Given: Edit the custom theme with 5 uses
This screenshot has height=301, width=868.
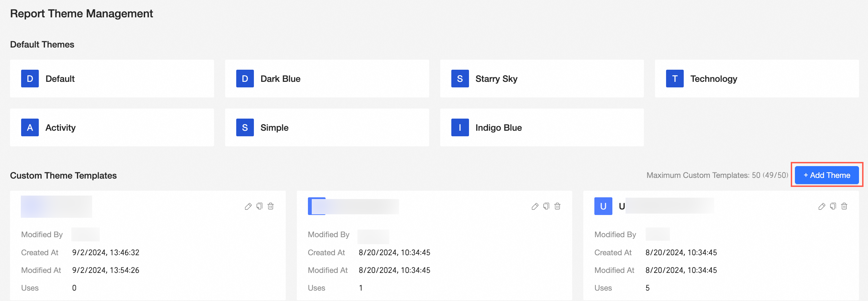Looking at the screenshot, I should pos(822,207).
